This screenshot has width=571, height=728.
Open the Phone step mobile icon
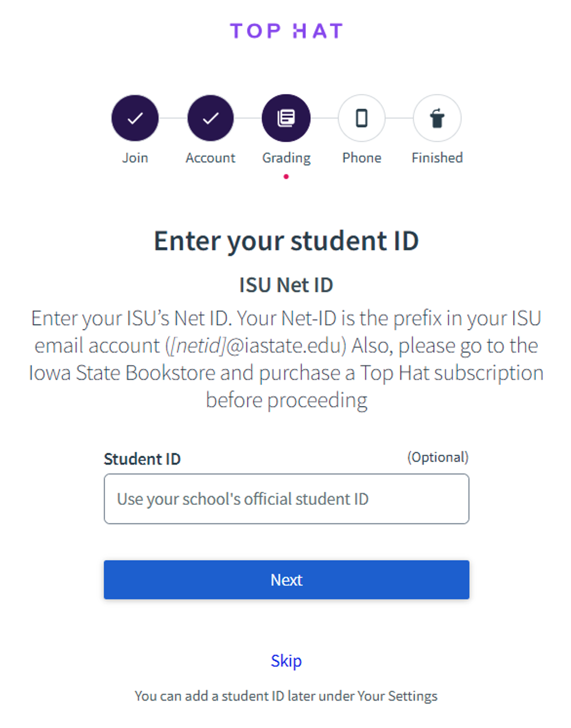point(361,117)
